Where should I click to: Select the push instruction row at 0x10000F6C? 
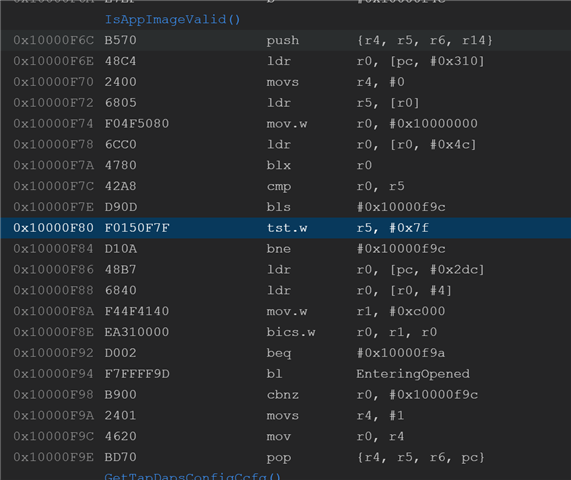pyautogui.click(x=286, y=40)
